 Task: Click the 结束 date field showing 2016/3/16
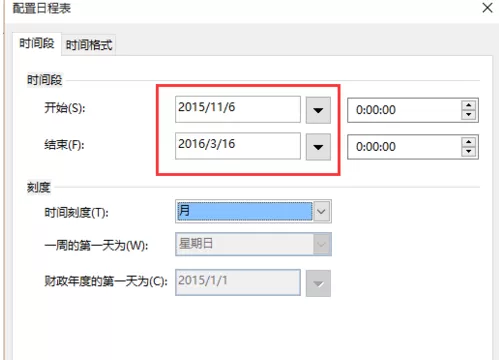pos(238,146)
